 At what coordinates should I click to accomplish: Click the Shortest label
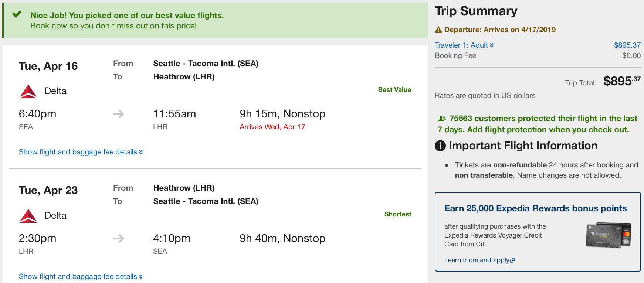click(398, 214)
